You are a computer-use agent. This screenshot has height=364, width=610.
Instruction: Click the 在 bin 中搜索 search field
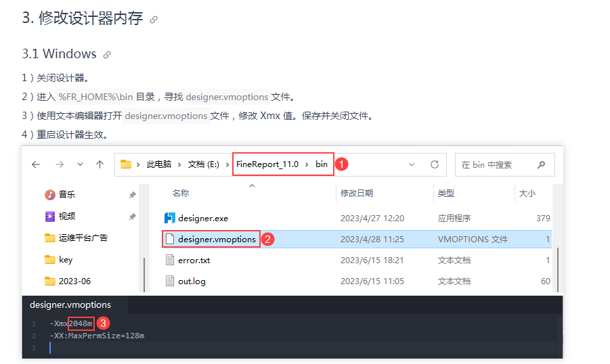coord(505,165)
